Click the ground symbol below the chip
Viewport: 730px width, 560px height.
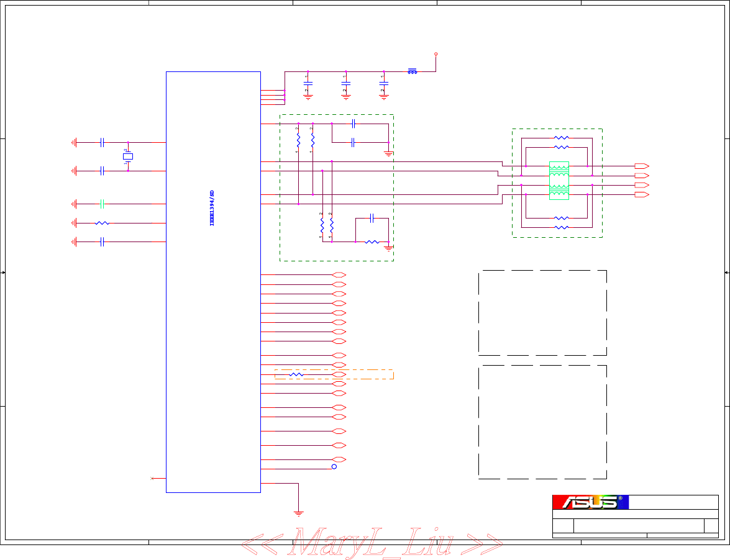(298, 513)
